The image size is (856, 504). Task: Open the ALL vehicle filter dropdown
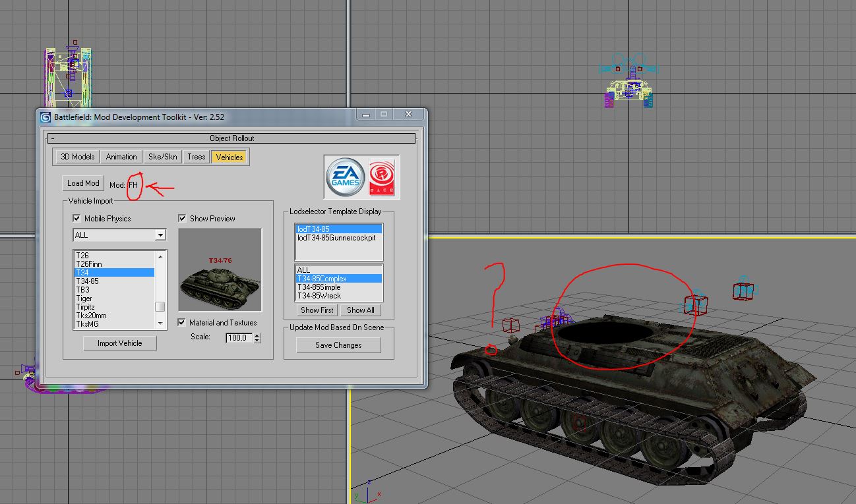tap(119, 235)
